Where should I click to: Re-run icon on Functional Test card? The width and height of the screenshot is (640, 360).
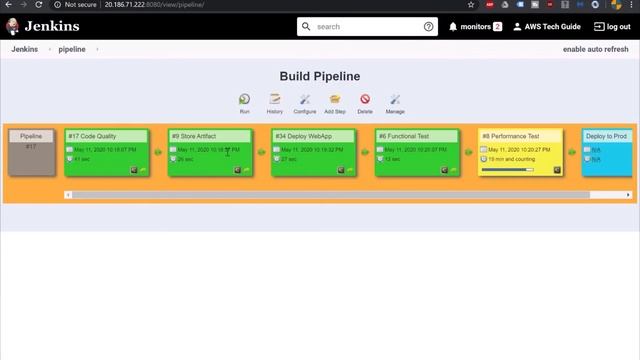454,170
